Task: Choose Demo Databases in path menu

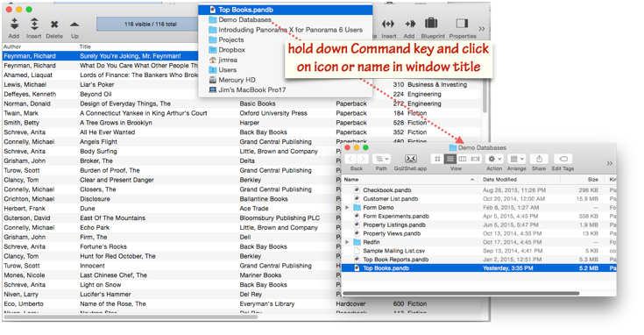Action: pyautogui.click(x=286, y=19)
